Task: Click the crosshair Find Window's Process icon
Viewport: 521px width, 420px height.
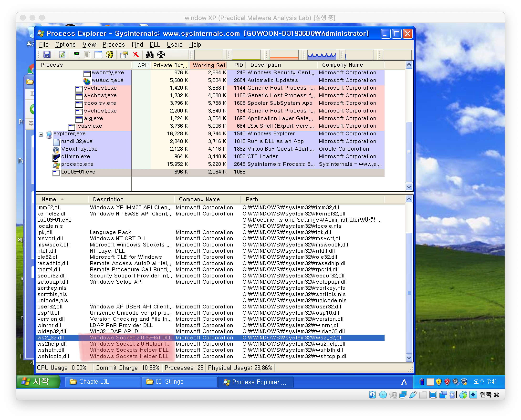Action: coord(161,55)
